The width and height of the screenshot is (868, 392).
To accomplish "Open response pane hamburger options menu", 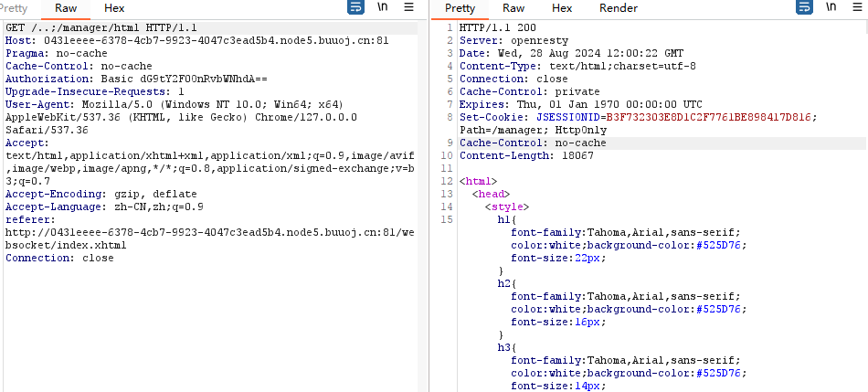I will click(856, 7).
